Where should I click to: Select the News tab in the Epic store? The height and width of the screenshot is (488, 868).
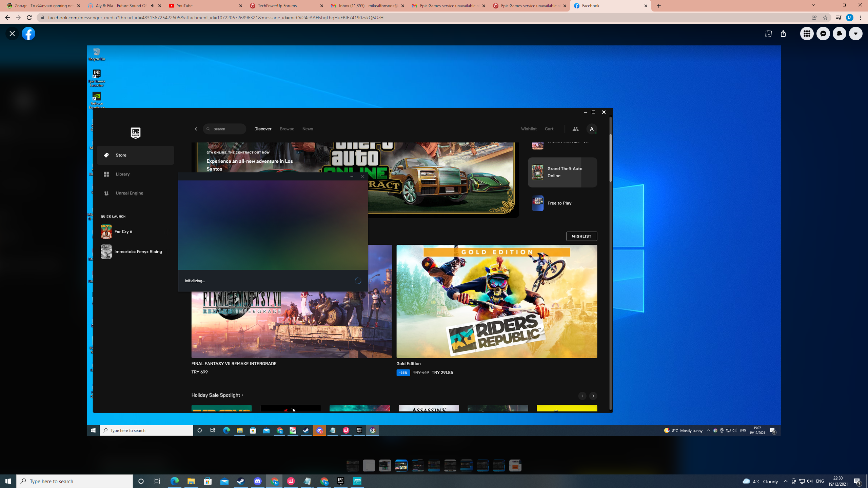308,129
